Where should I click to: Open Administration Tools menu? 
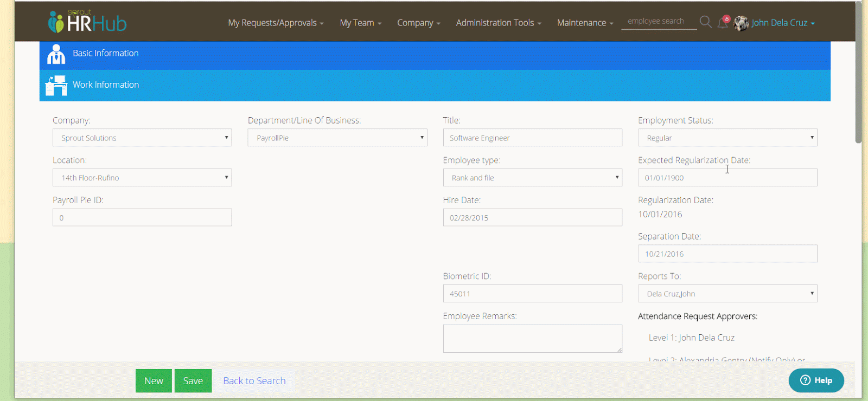pyautogui.click(x=499, y=23)
